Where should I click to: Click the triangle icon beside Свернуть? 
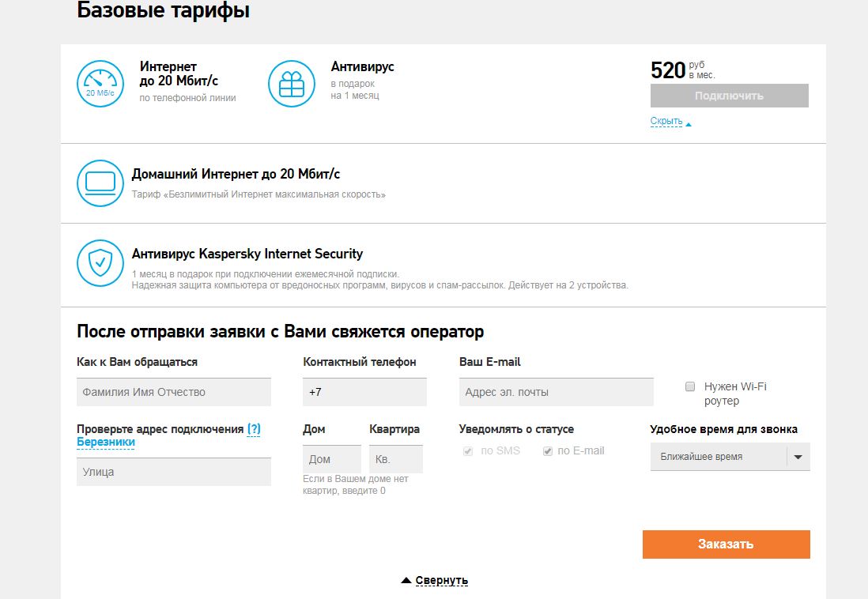pos(406,581)
